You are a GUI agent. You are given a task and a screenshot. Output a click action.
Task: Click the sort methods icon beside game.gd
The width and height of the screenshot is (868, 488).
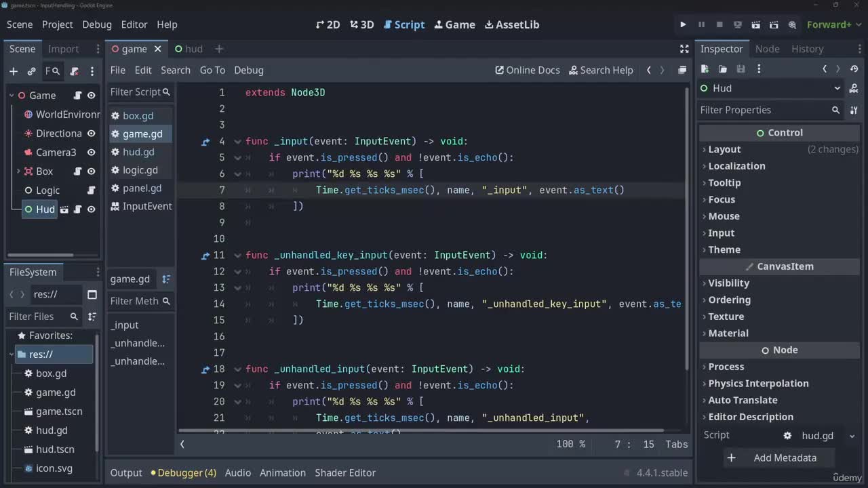(x=166, y=279)
